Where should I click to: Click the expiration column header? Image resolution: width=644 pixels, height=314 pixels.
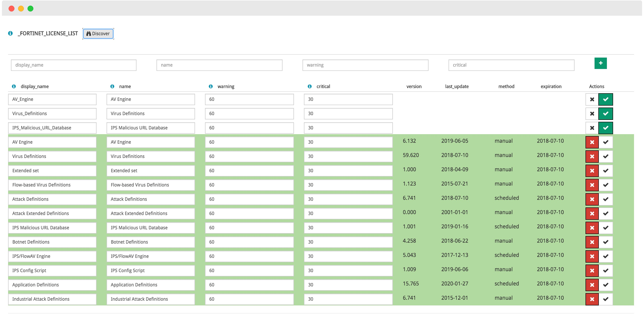(551, 86)
